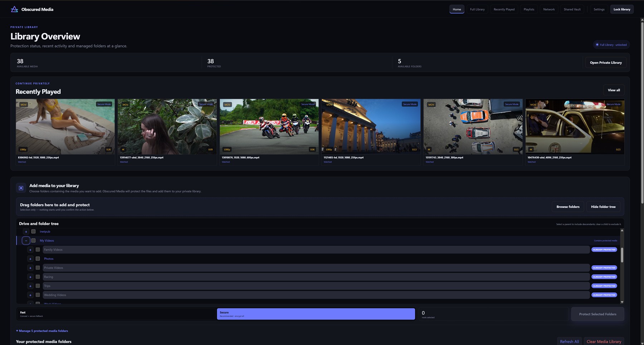The image size is (644, 345).
Task: Expand the Wedding Videos node
Action: [x=30, y=295]
